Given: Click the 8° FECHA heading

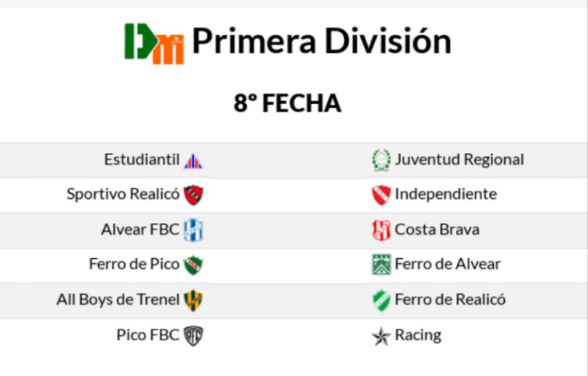Looking at the screenshot, I should point(287,103).
